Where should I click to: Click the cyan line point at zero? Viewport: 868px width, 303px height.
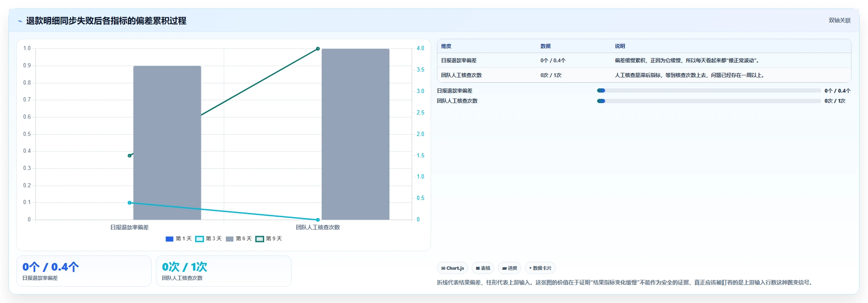(x=318, y=220)
